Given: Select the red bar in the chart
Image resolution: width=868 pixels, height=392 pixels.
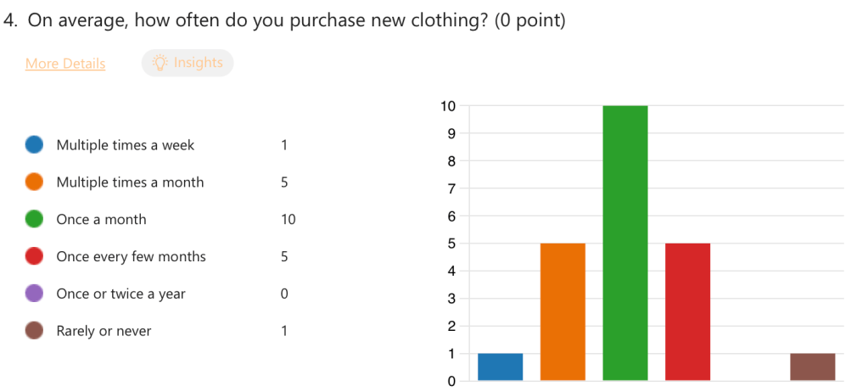Looking at the screenshot, I should (x=687, y=311).
